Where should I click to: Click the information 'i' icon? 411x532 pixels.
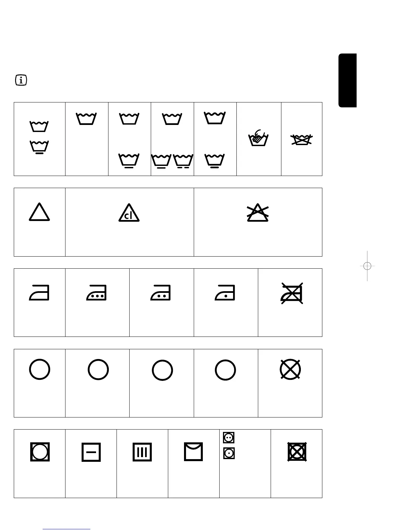(x=21, y=80)
